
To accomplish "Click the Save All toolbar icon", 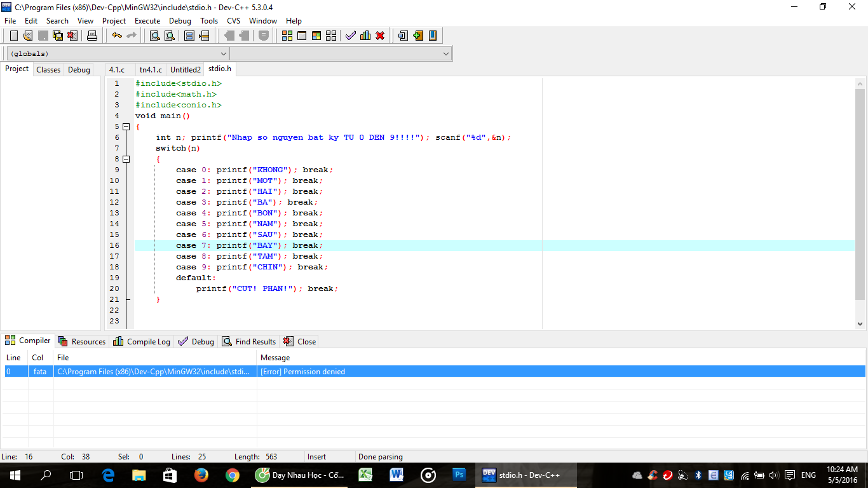I will [58, 36].
